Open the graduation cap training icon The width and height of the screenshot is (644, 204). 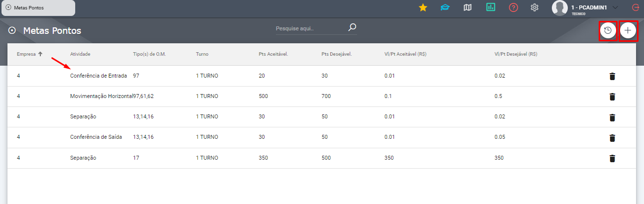coord(445,7)
